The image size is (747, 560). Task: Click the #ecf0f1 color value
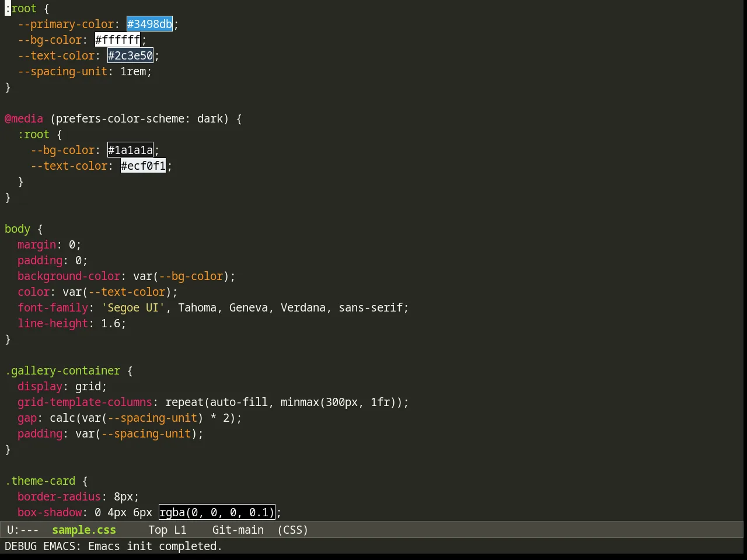pyautogui.click(x=143, y=166)
